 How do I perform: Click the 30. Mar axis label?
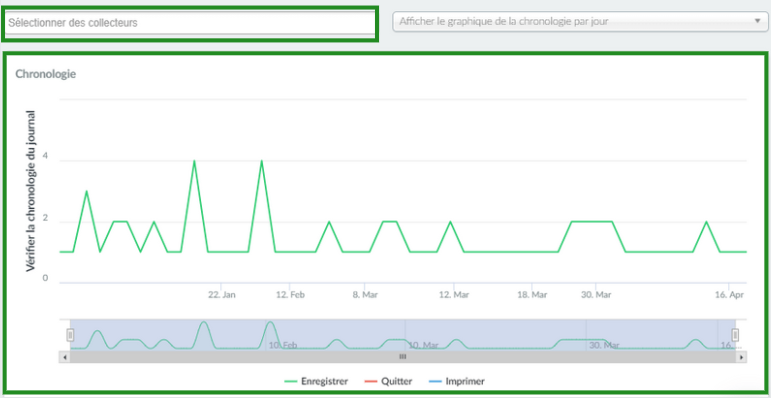coord(596,295)
